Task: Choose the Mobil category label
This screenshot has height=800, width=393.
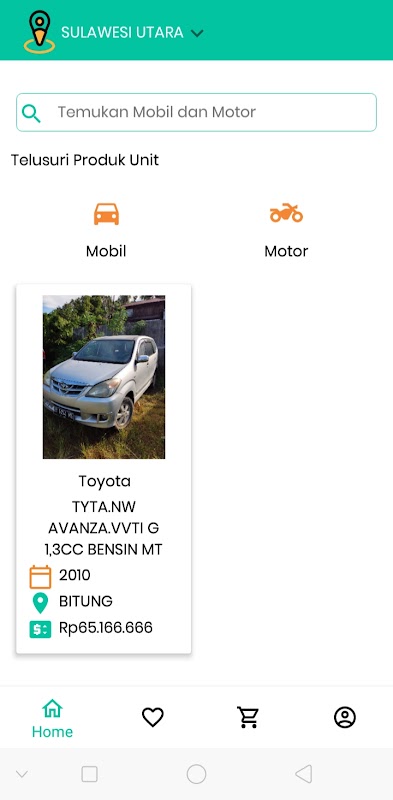Action: 106,251
